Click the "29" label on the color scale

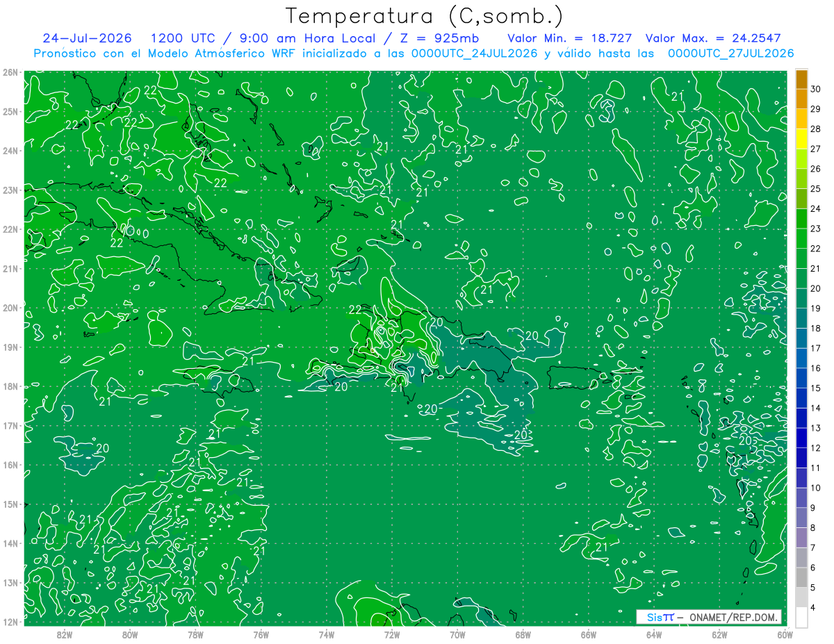coord(816,109)
